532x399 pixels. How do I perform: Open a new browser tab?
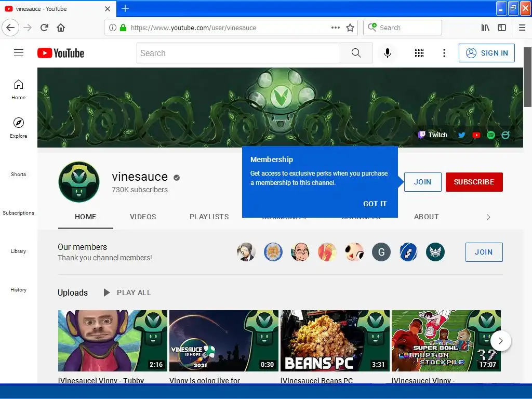[125, 8]
